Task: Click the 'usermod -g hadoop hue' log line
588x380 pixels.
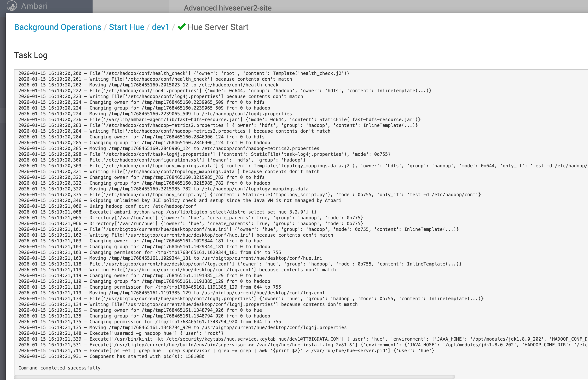Action: point(121,333)
